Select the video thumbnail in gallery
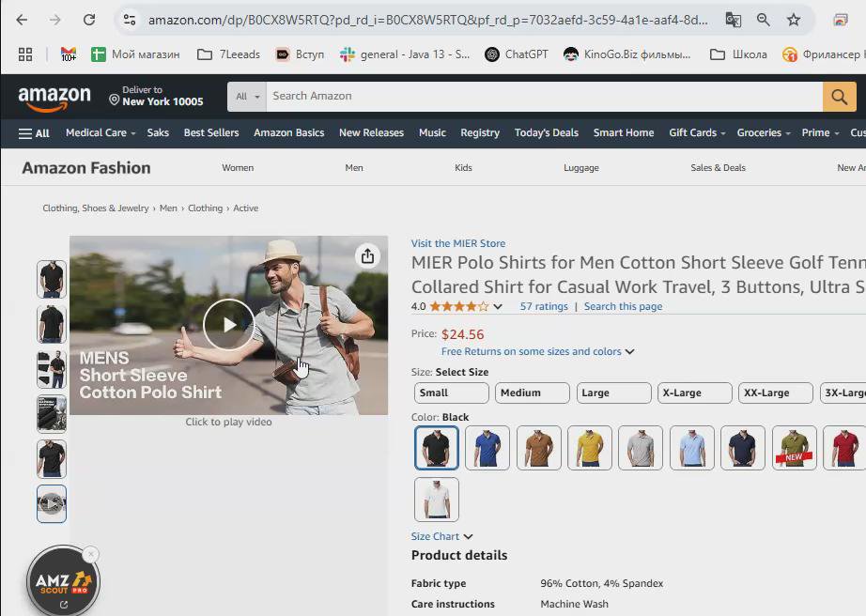Viewport: 866px width, 616px height. [52, 503]
